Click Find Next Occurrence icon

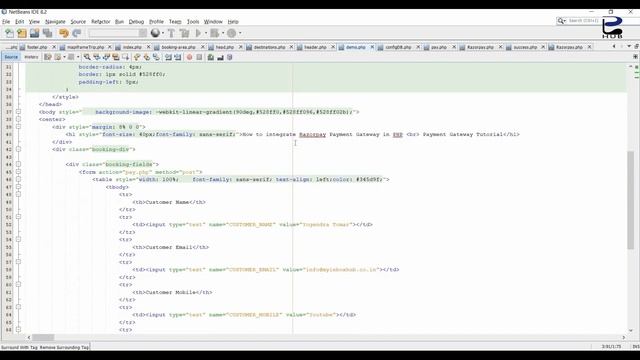click(106, 58)
